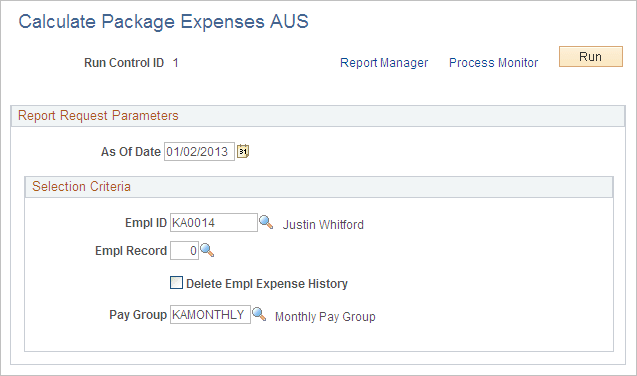Select the Empl Record input field
637x376 pixels.
tap(184, 251)
